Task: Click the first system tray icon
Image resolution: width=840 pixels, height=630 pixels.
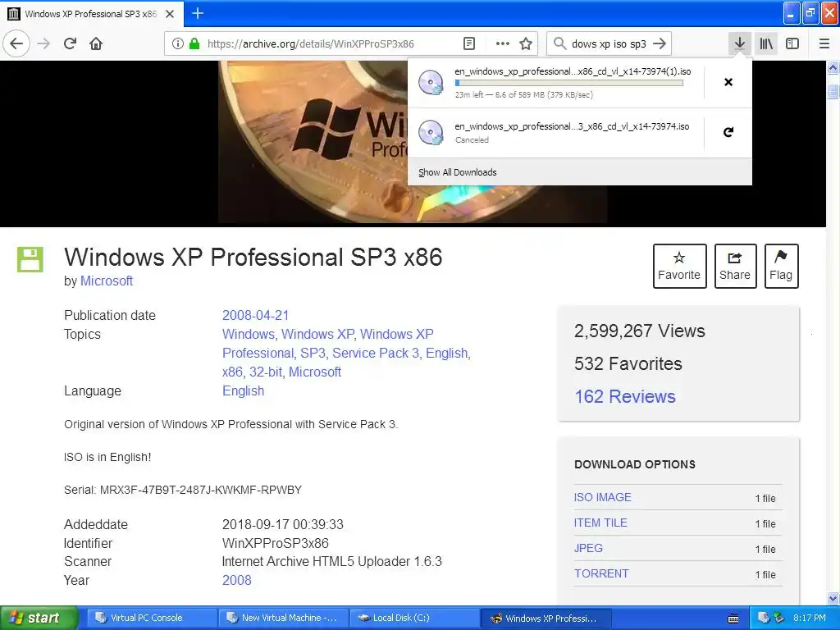Action: (x=764, y=618)
